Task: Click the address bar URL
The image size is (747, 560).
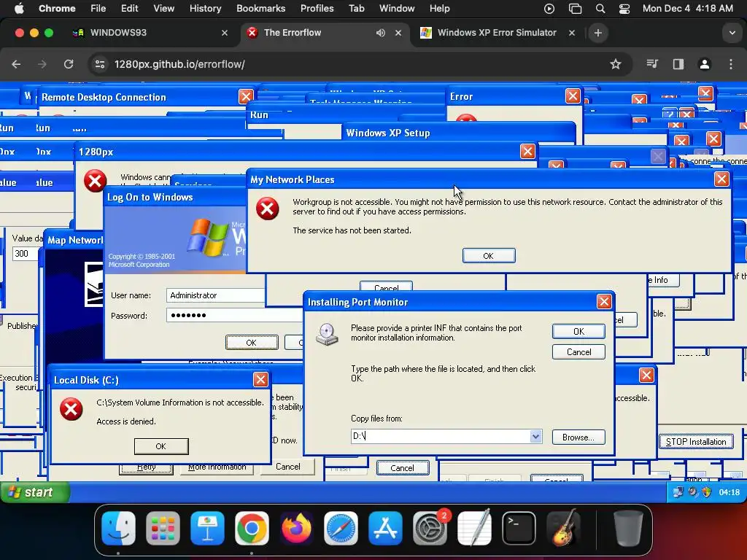Action: click(x=179, y=64)
